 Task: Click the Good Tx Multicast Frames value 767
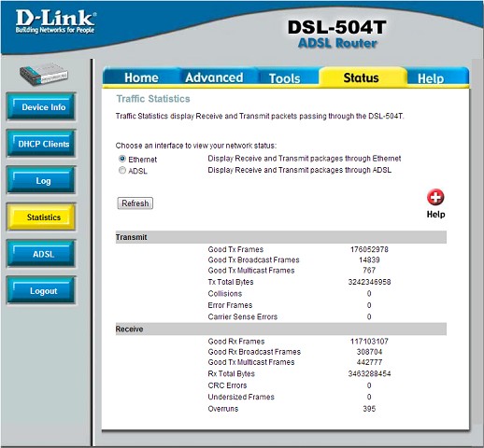tap(369, 271)
